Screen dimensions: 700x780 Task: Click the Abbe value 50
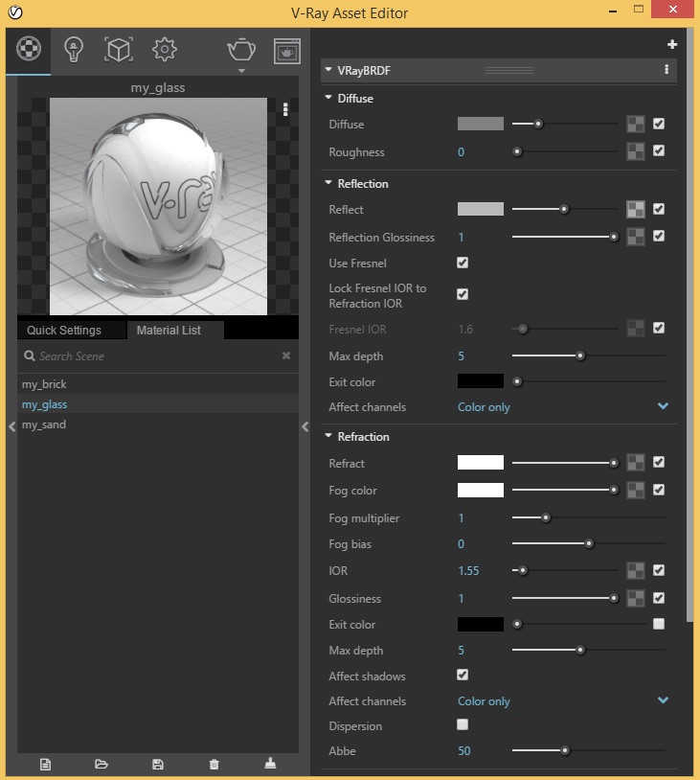coord(463,750)
